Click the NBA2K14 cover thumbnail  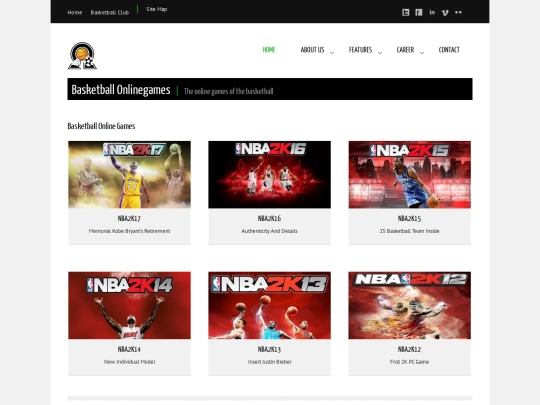(x=129, y=305)
